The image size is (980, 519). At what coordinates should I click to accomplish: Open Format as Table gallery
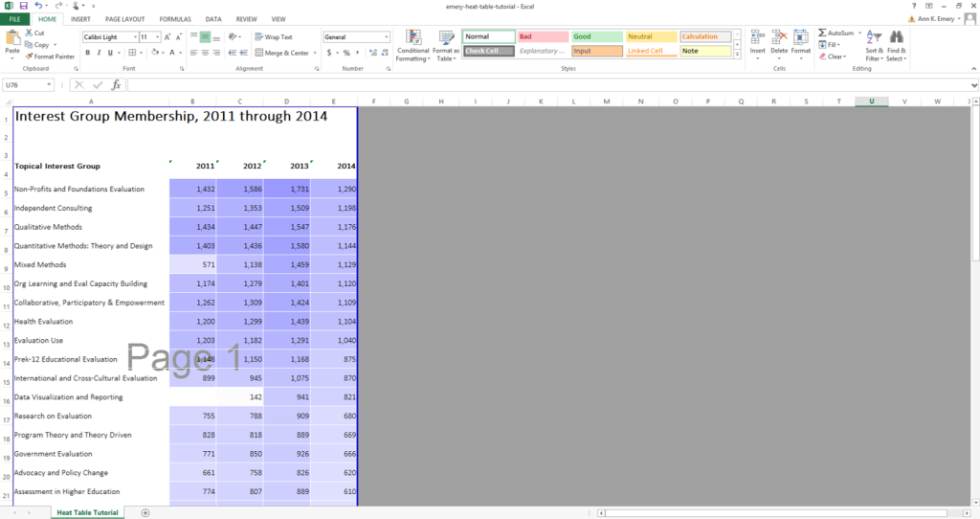(x=446, y=46)
